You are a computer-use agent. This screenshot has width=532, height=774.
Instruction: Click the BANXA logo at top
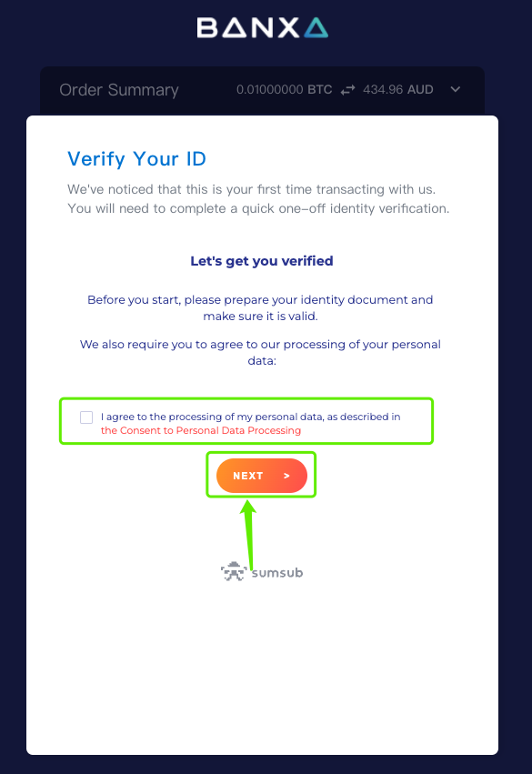point(263,27)
